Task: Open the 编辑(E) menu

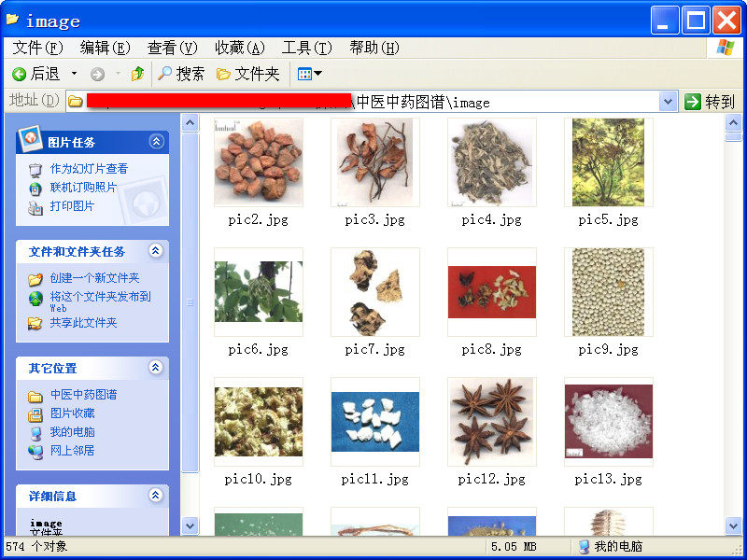Action: (x=105, y=48)
